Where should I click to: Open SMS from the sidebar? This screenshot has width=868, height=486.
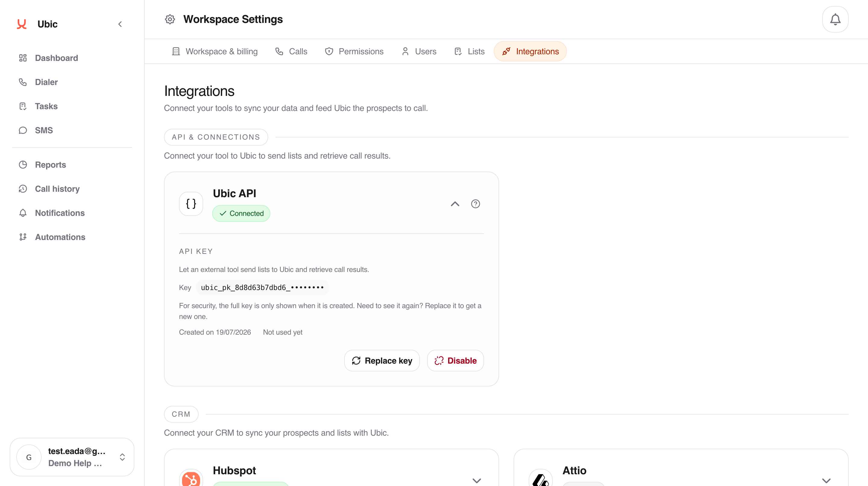coord(72,131)
